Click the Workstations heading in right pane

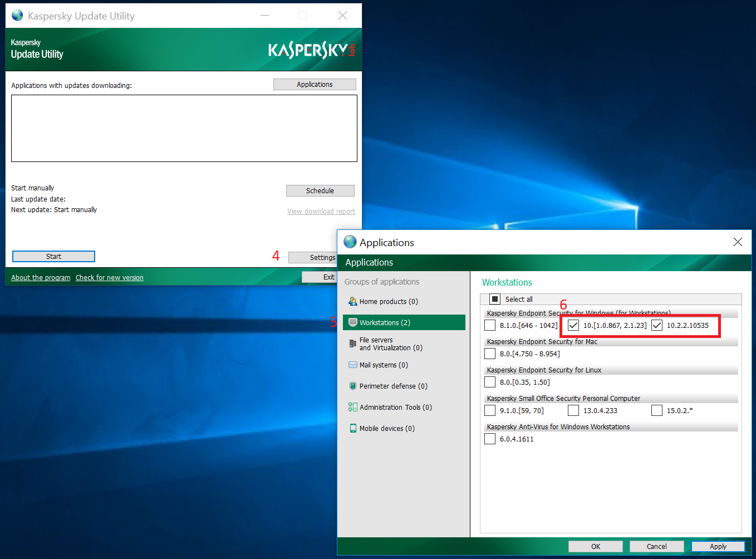[x=507, y=282]
